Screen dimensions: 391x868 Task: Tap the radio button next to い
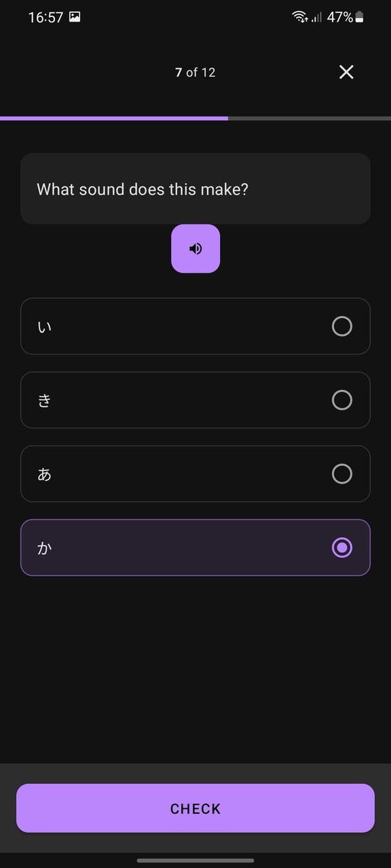tap(342, 326)
